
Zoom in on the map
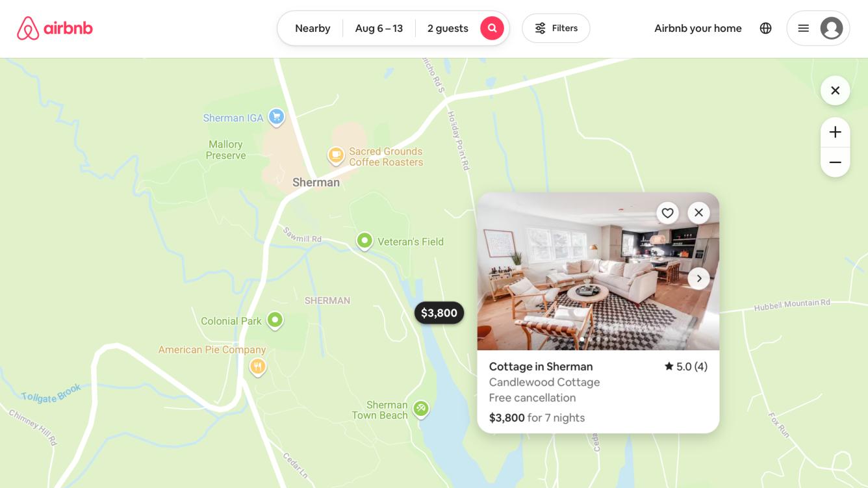coord(836,133)
